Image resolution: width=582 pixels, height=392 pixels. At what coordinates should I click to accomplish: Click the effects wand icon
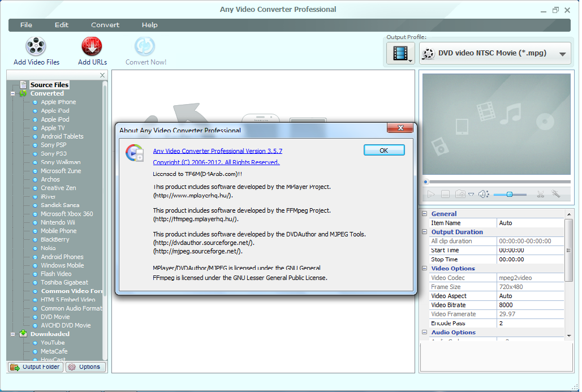(555, 194)
